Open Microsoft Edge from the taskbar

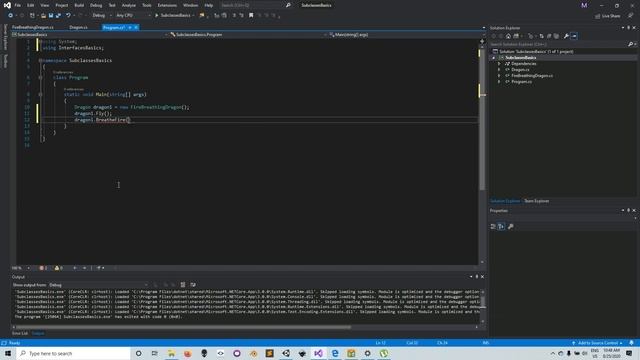click(335, 353)
